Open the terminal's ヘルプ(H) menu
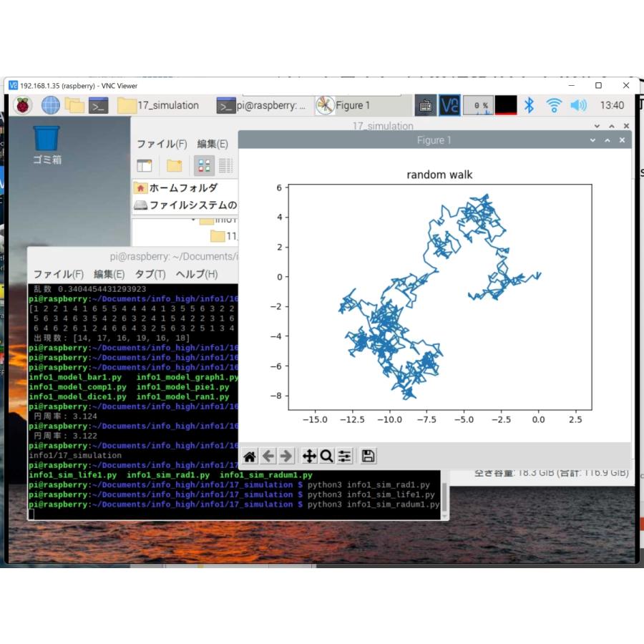The image size is (644, 644). tap(196, 274)
